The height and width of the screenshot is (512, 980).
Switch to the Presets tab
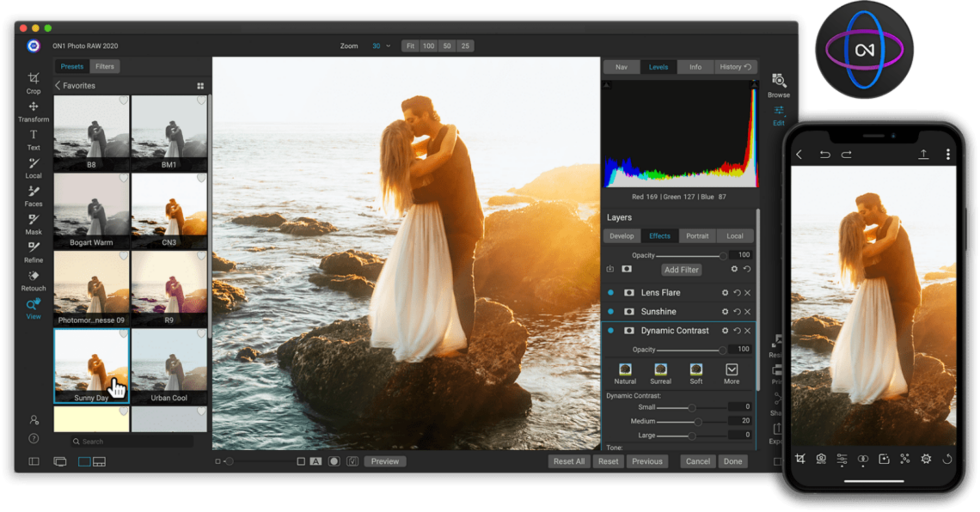72,66
